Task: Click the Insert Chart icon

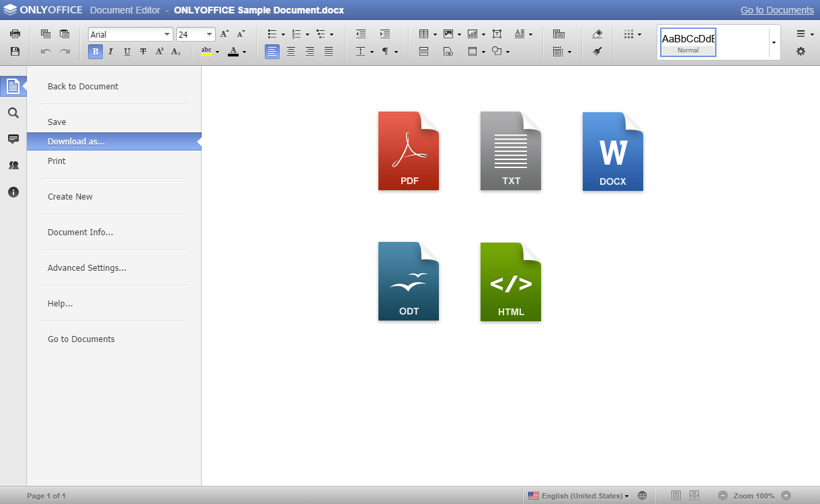Action: (x=473, y=34)
